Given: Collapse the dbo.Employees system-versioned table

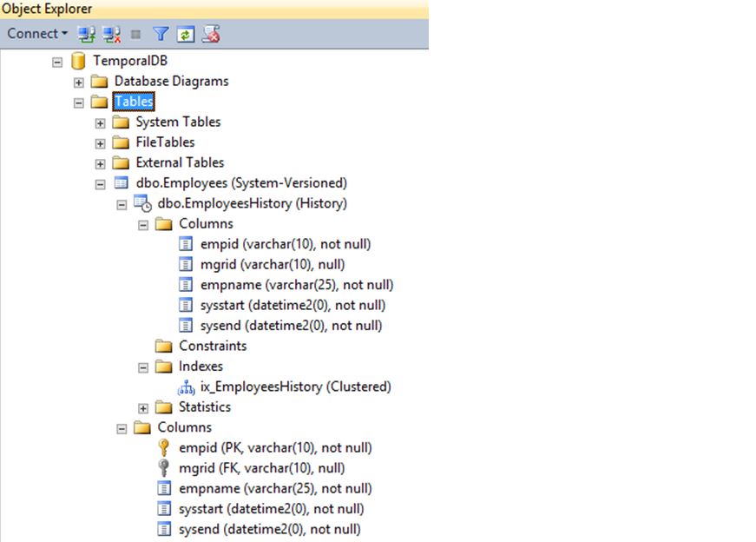Looking at the screenshot, I should (99, 182).
